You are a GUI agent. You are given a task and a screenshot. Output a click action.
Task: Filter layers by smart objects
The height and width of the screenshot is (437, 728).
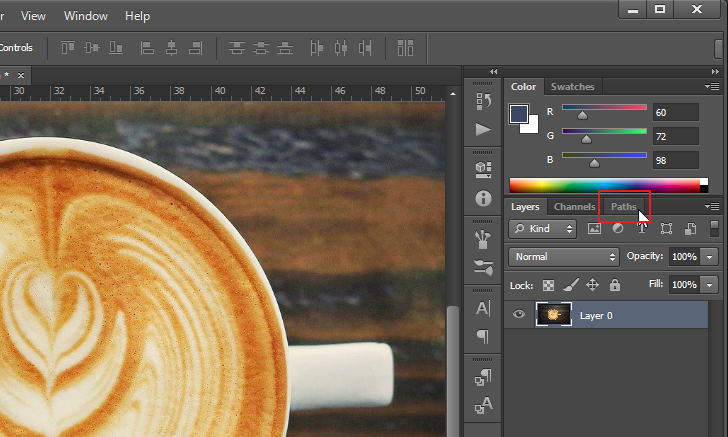pyautogui.click(x=690, y=228)
